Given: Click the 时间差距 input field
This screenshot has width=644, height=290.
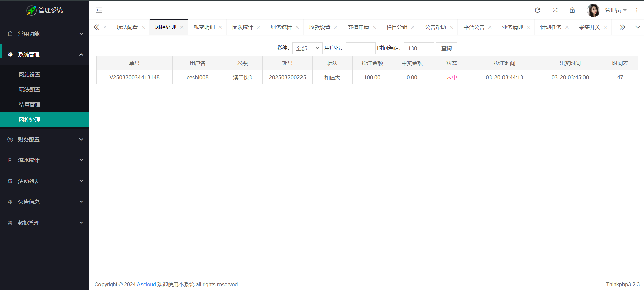Looking at the screenshot, I should tap(419, 48).
